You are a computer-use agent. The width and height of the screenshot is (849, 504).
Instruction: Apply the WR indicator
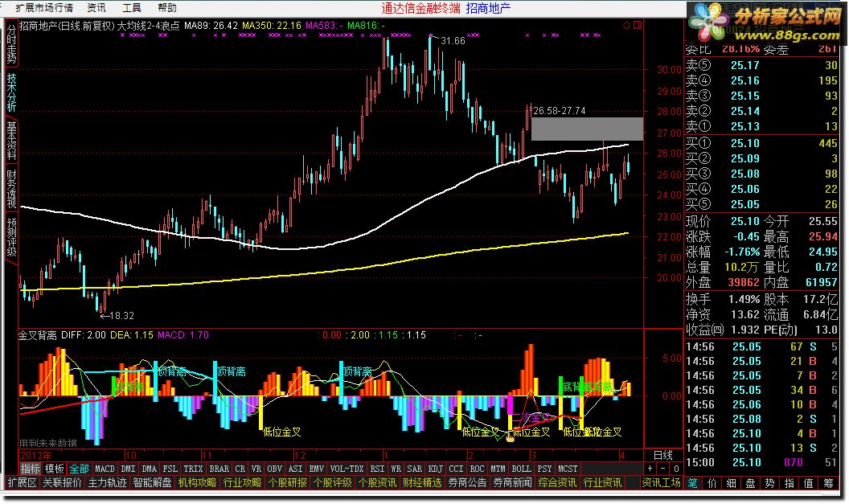click(396, 469)
